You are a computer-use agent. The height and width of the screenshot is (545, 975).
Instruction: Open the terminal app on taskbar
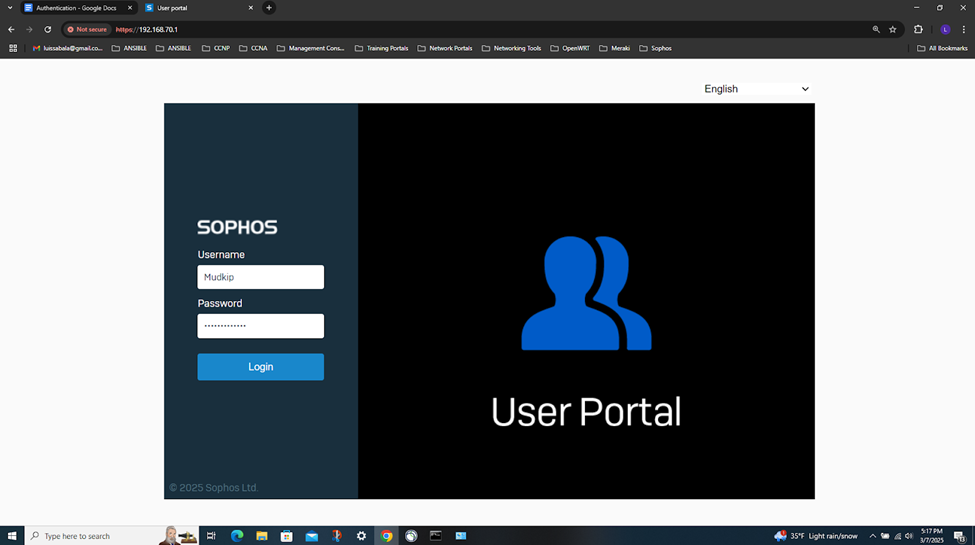point(436,536)
